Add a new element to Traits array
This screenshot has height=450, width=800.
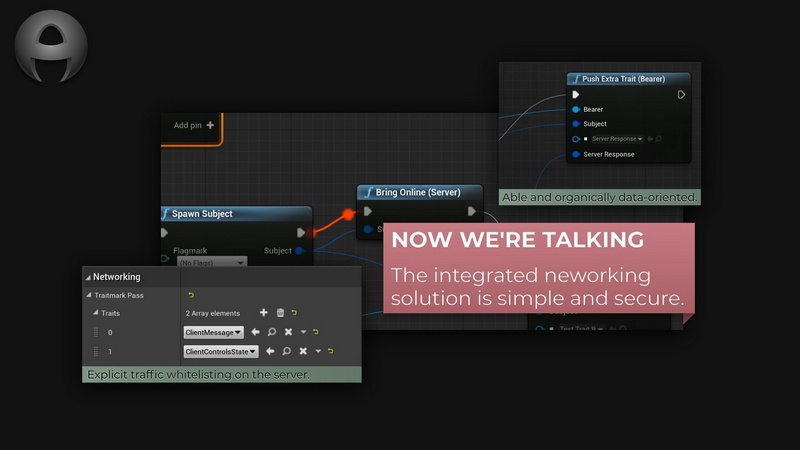(x=263, y=313)
